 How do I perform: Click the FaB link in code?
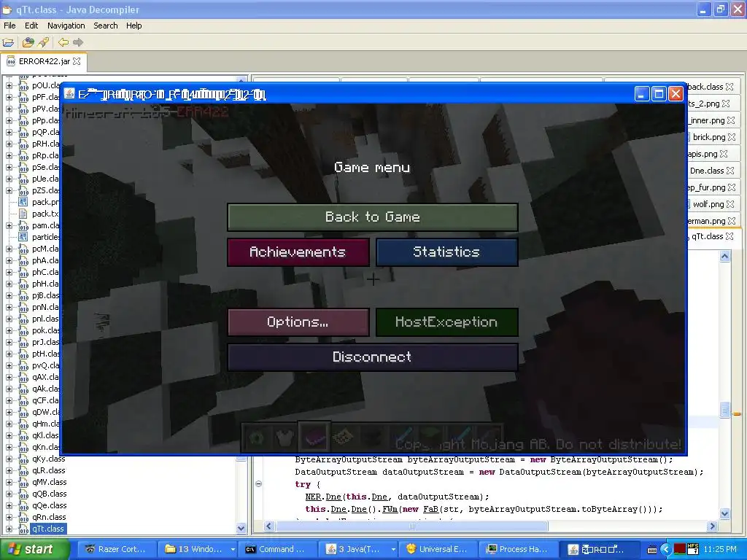[x=430, y=509]
